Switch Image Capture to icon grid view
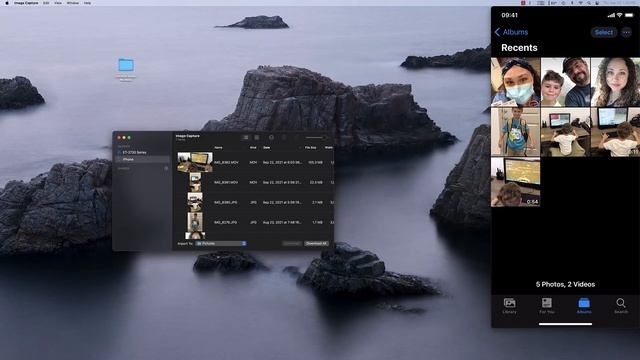The width and height of the screenshot is (640, 360). tap(257, 138)
